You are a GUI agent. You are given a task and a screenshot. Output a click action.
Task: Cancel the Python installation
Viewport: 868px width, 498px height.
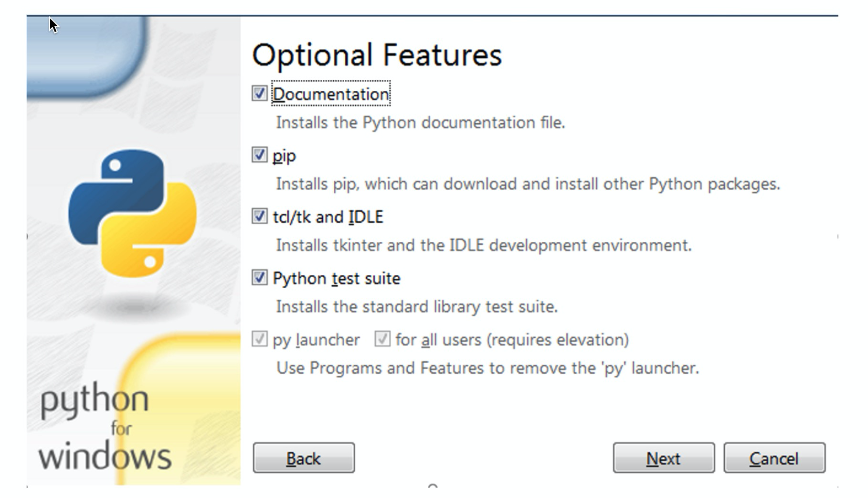point(774,458)
